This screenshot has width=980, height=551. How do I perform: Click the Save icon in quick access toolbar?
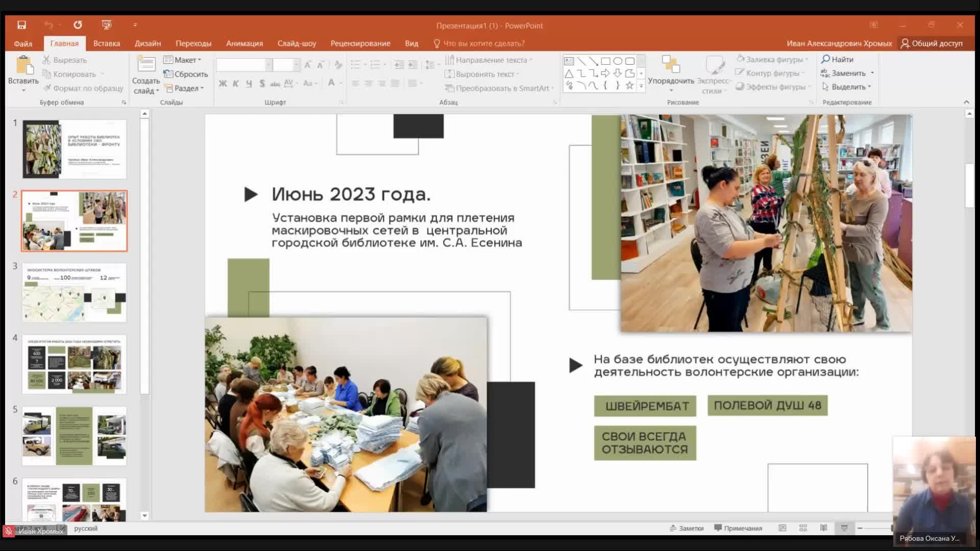(21, 25)
